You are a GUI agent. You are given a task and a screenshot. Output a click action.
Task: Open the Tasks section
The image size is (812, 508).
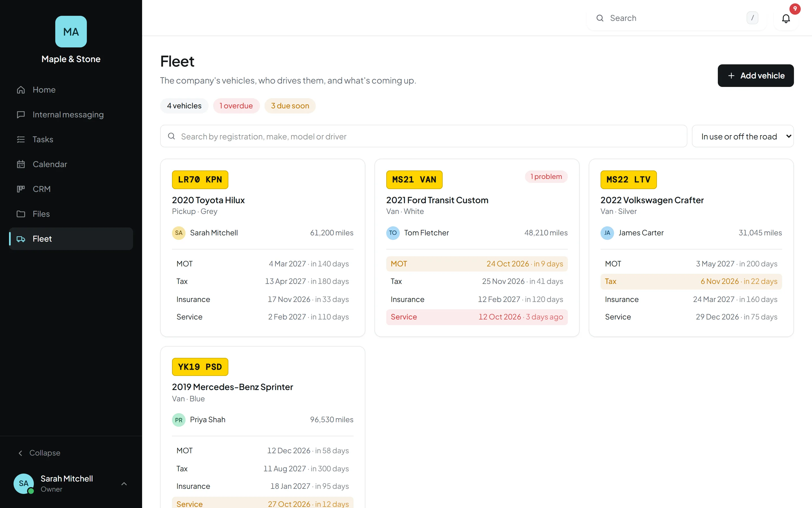[71, 139]
